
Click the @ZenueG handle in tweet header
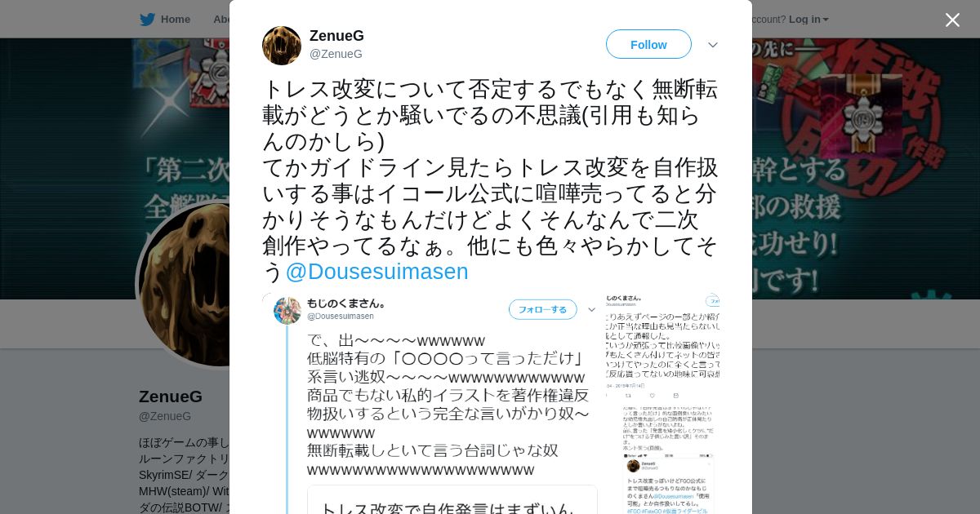tap(336, 54)
